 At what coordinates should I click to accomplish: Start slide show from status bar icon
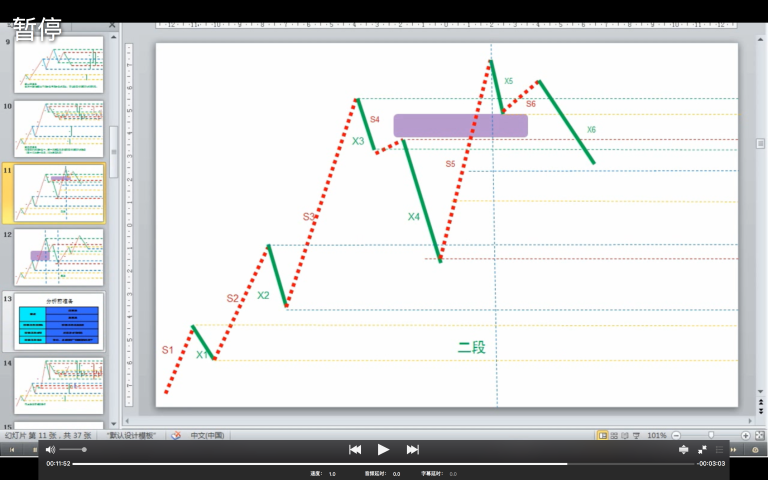[637, 436]
